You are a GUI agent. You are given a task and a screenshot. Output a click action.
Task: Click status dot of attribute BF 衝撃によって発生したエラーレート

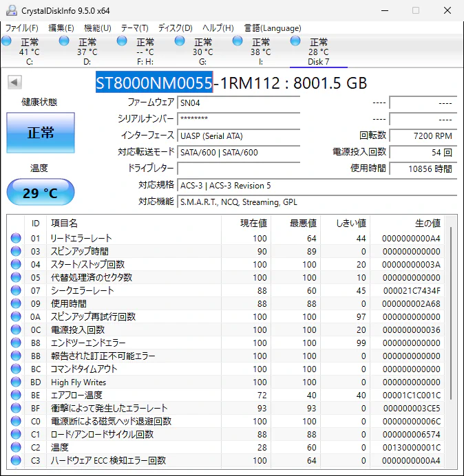[x=16, y=408]
